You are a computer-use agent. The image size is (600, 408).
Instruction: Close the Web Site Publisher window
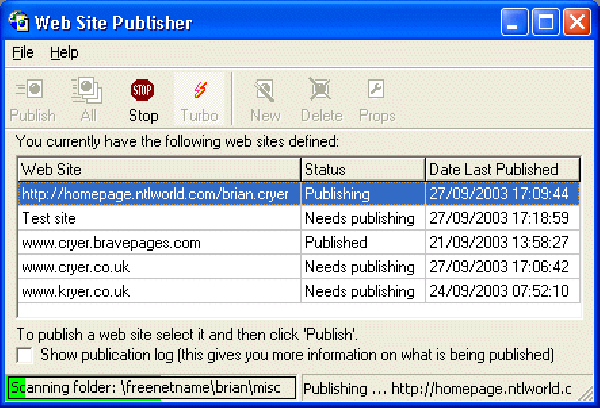coord(577,22)
